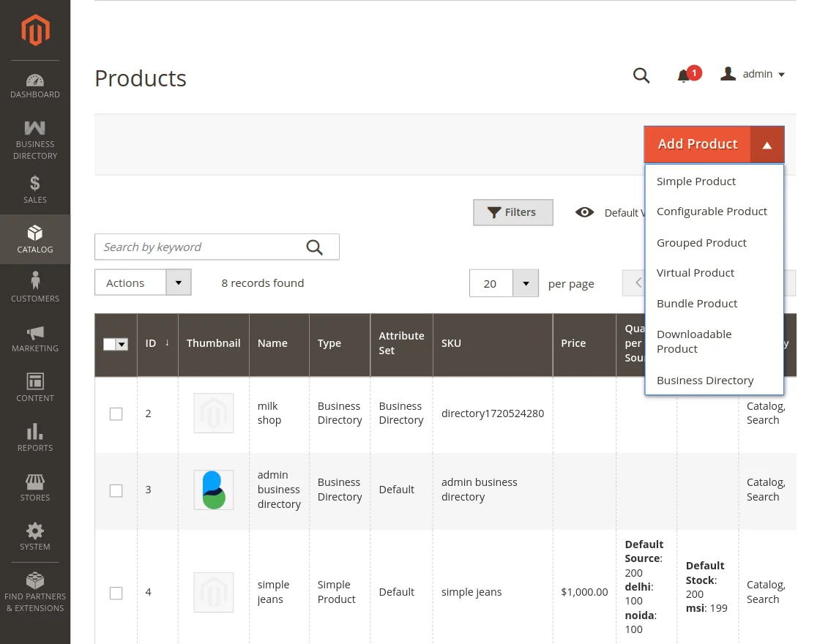Open the Customers section
820x644 pixels.
pyautogui.click(x=34, y=285)
